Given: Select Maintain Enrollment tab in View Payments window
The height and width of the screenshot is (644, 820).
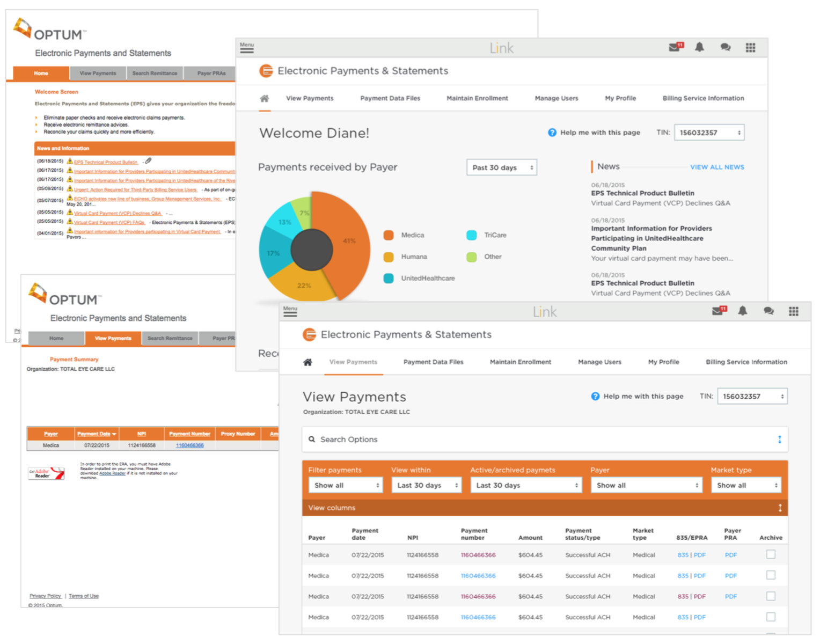Looking at the screenshot, I should click(x=521, y=362).
